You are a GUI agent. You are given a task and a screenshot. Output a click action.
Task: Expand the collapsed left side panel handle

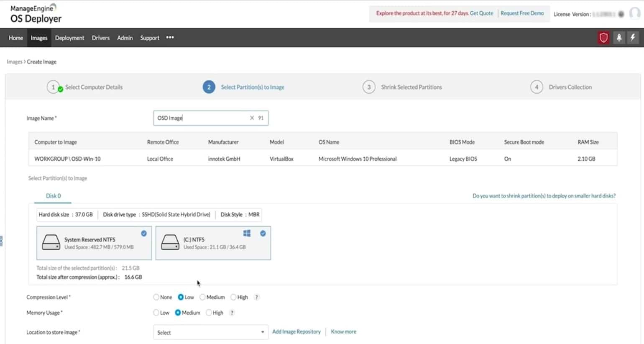(x=1, y=241)
